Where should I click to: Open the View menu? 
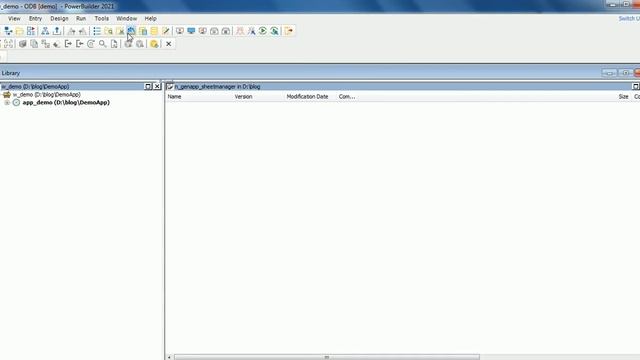click(x=14, y=18)
